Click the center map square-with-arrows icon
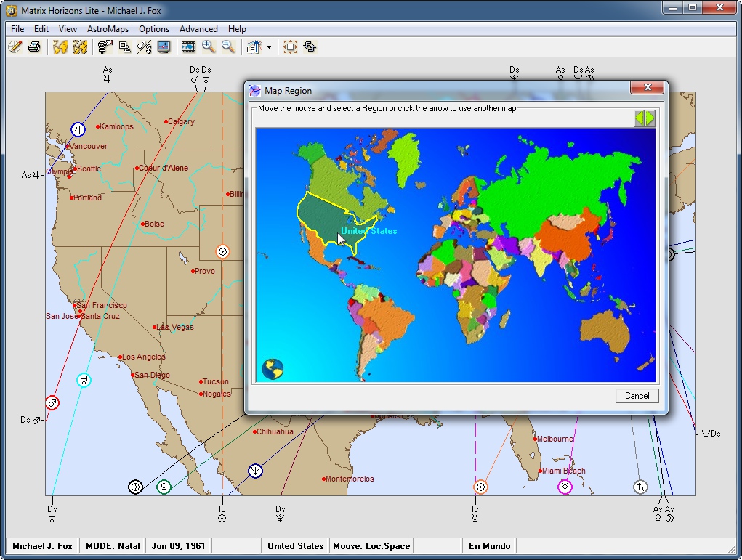This screenshot has width=742, height=560. 290,46
